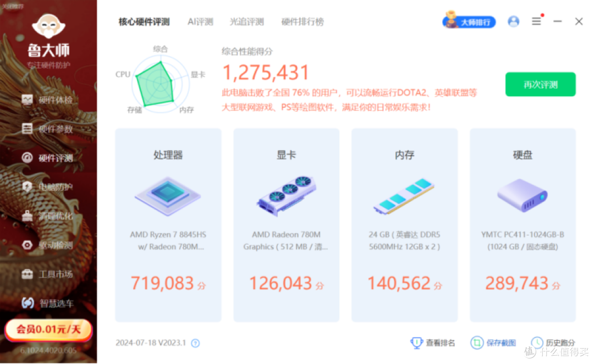
Task: Click the 处理器 card title
Action: click(168, 155)
